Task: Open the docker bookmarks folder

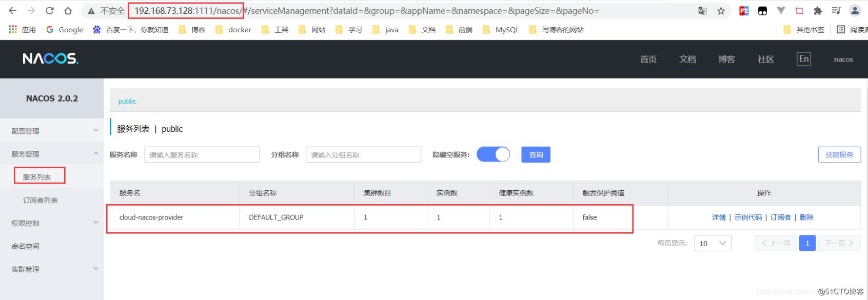Action: [x=233, y=30]
